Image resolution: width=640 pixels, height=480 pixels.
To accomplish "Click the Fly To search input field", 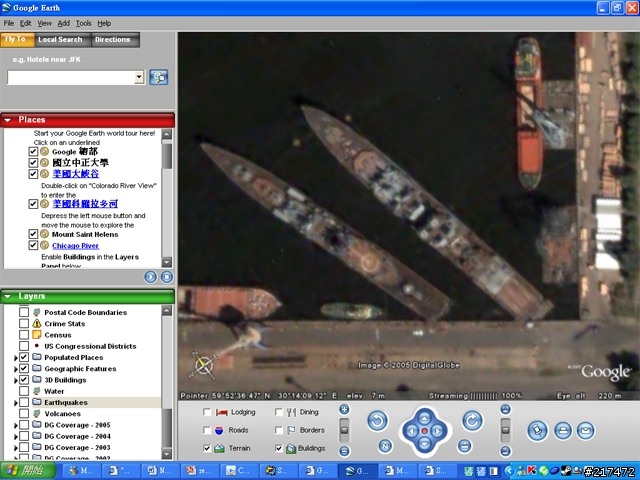I will pos(71,77).
